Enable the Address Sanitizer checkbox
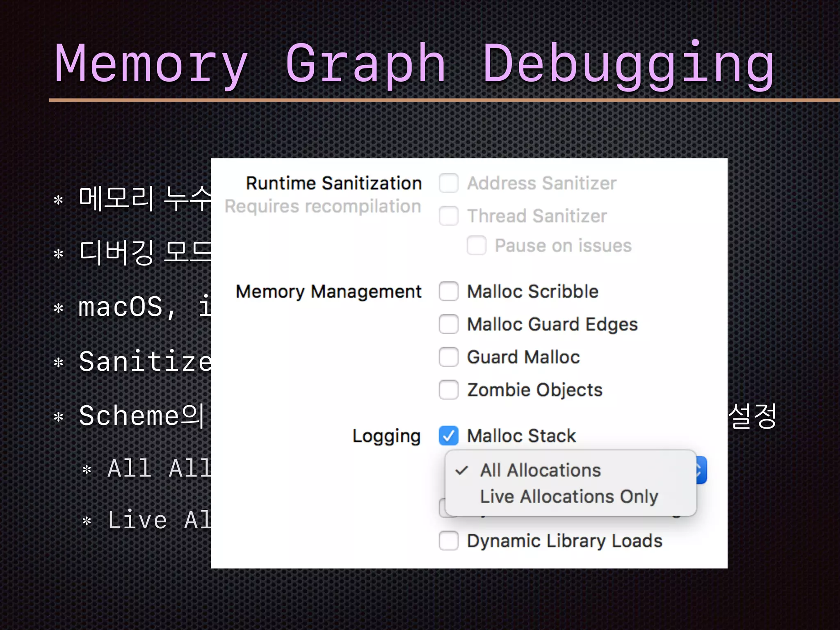This screenshot has height=630, width=840. pos(448,183)
